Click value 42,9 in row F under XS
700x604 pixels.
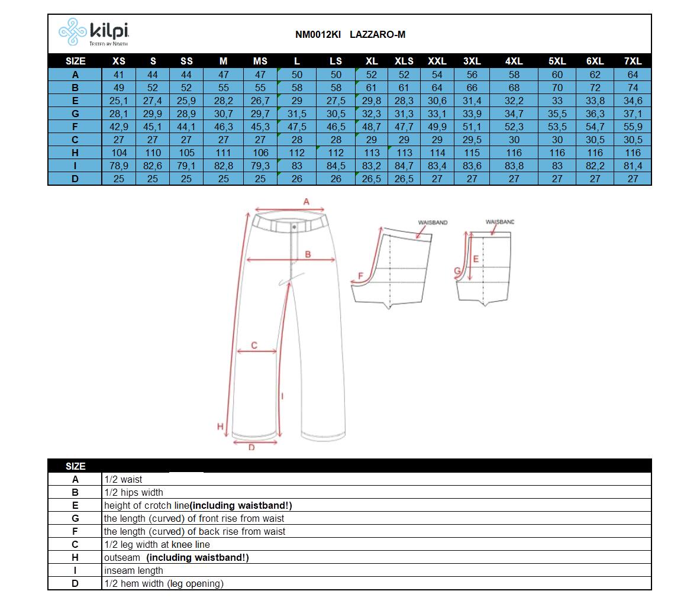(x=119, y=127)
